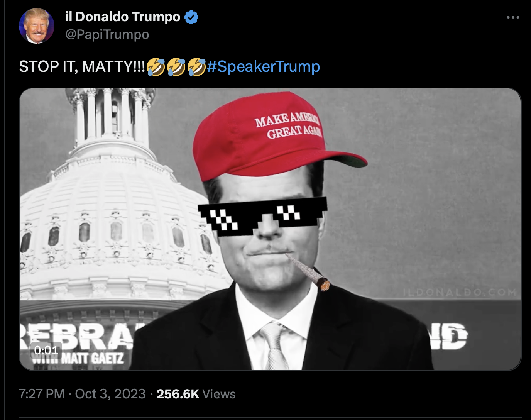Open the three-dot more options menu
The image size is (531, 420).
[513, 17]
